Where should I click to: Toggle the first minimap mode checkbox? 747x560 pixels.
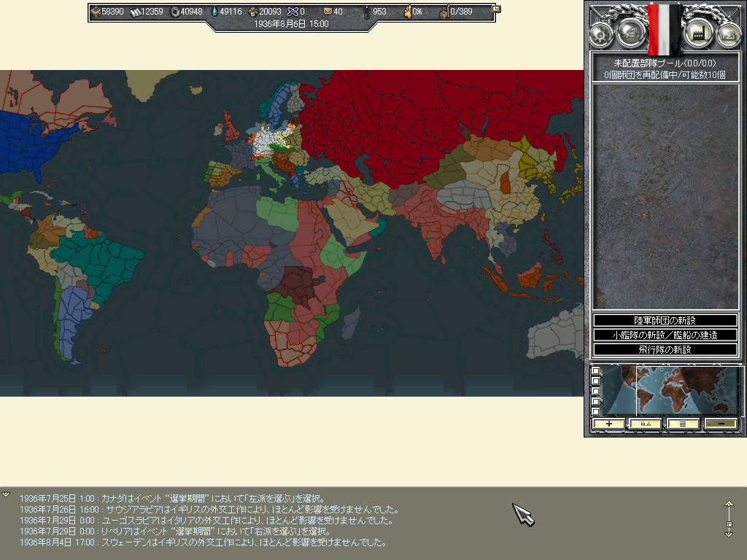click(x=595, y=370)
